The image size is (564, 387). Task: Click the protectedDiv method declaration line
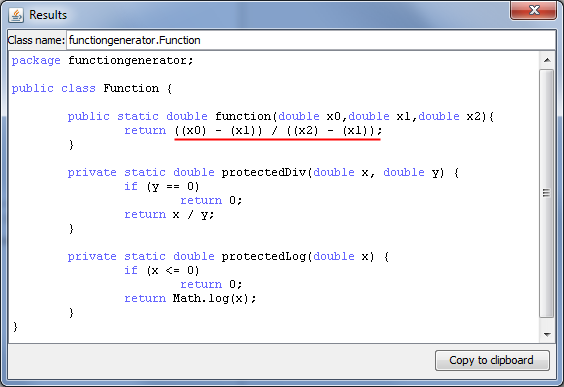tap(263, 173)
